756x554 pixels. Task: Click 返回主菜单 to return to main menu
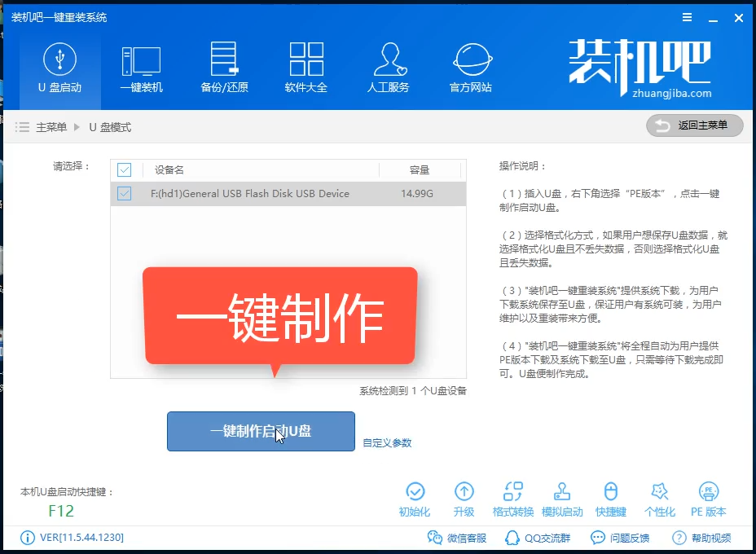click(x=694, y=125)
